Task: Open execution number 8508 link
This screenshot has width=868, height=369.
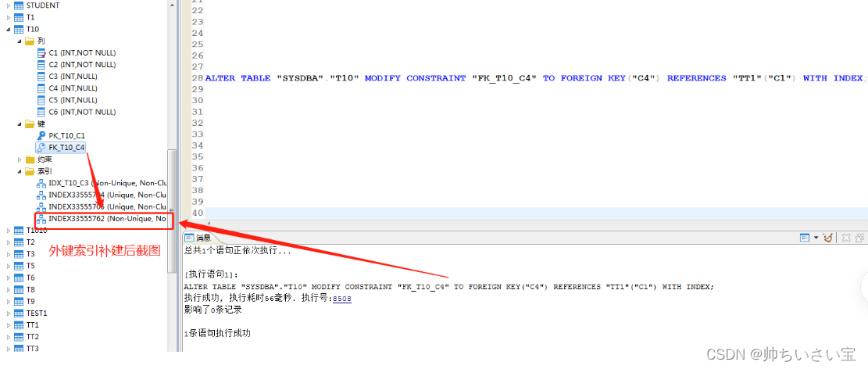Action: click(x=341, y=299)
